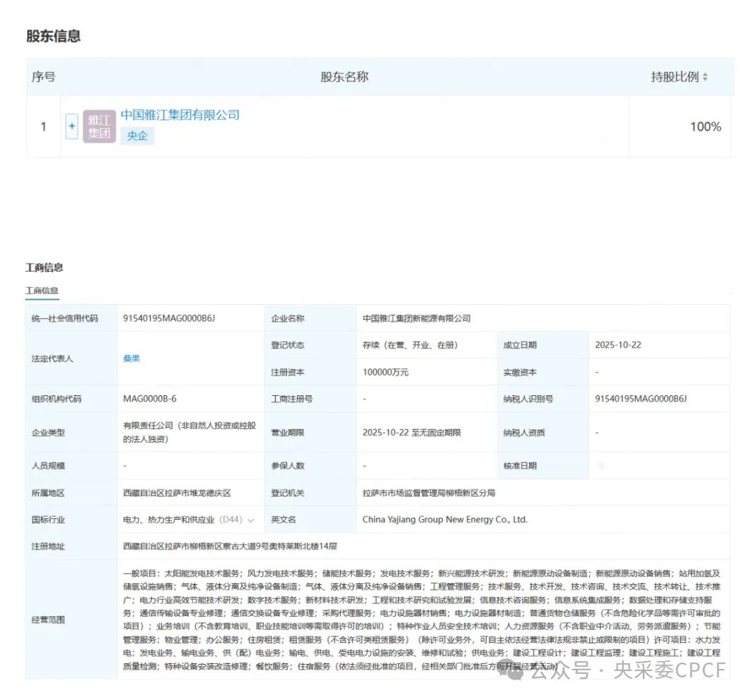Click the 股东信息 section heading
This screenshot has width=749, height=700.
pyautogui.click(x=53, y=36)
